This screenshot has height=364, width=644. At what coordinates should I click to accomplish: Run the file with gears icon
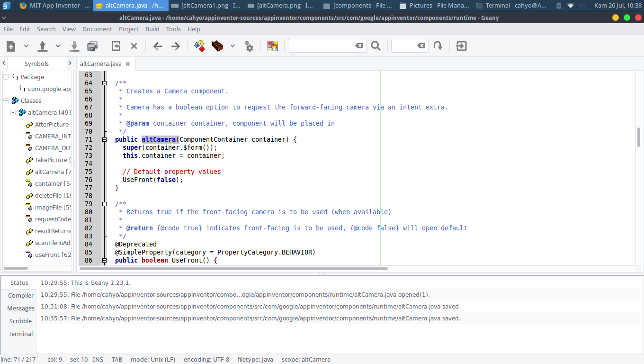coord(249,46)
